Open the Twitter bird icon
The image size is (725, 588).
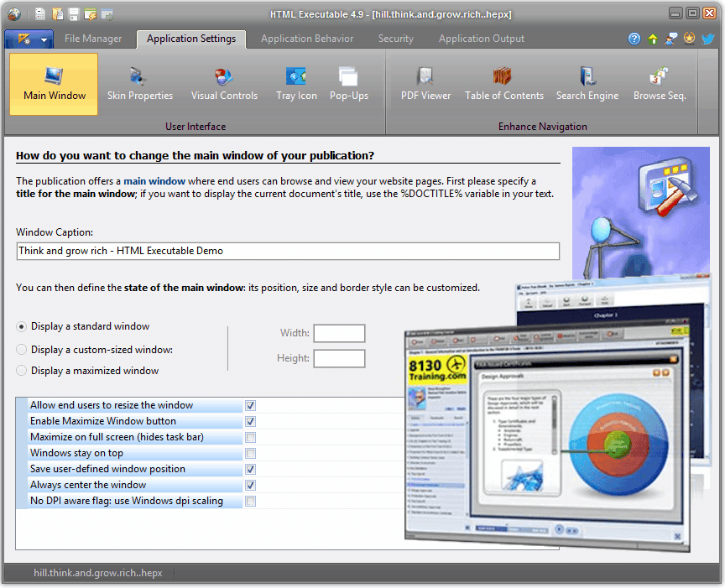(x=708, y=39)
